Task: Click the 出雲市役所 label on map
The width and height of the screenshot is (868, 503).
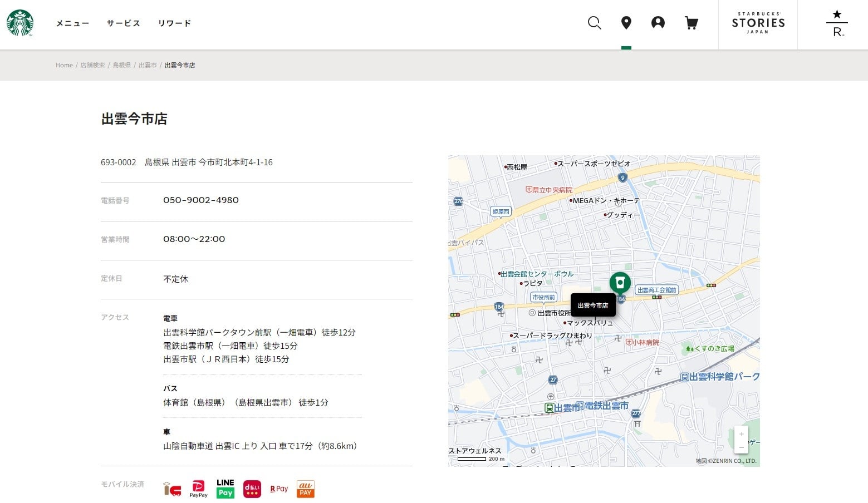Action: (550, 313)
